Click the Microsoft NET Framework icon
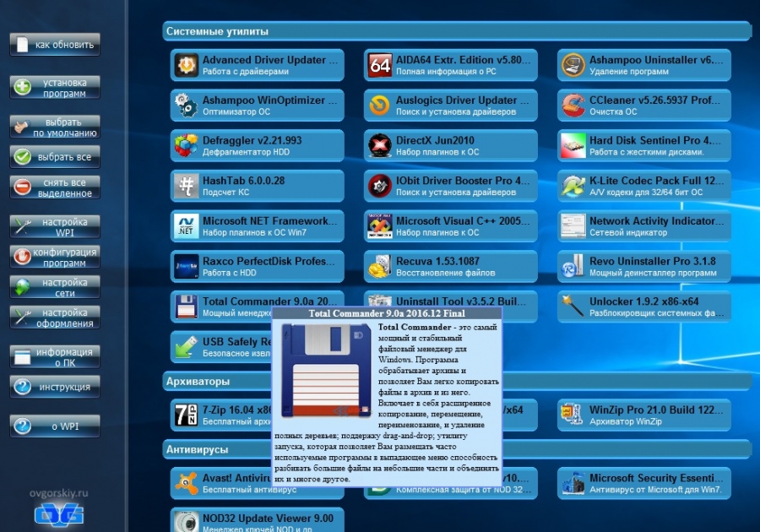 click(186, 225)
